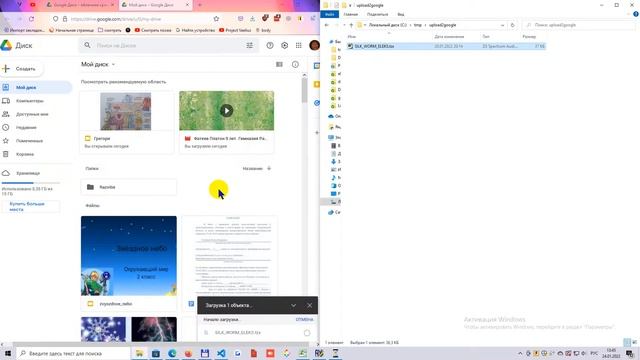Click the Создать button
This screenshot has width=640, height=360.
point(21,69)
